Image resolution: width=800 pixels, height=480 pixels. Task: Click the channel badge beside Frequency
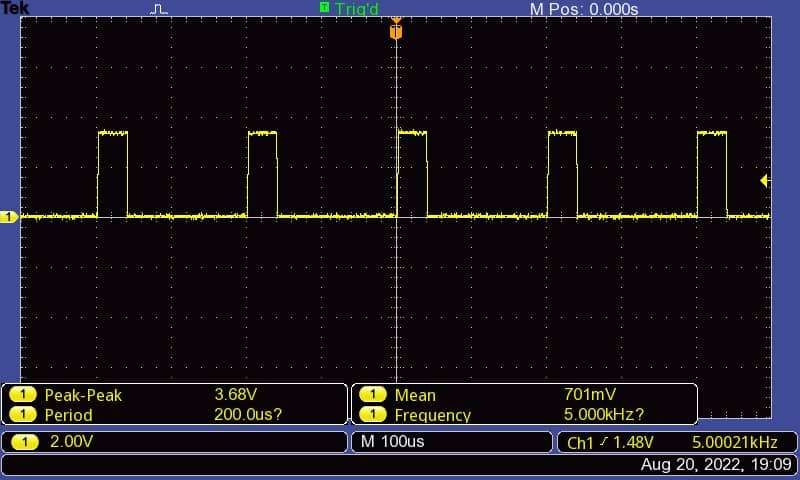[373, 415]
